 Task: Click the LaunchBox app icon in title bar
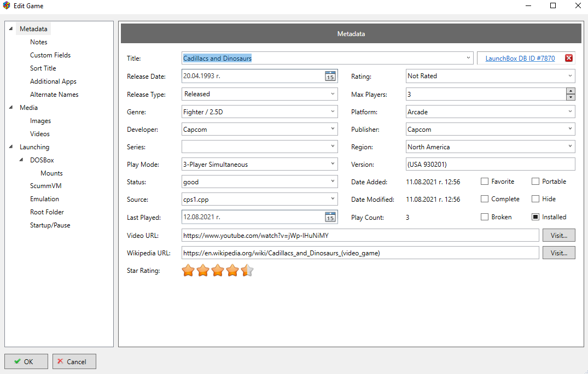pos(7,5)
